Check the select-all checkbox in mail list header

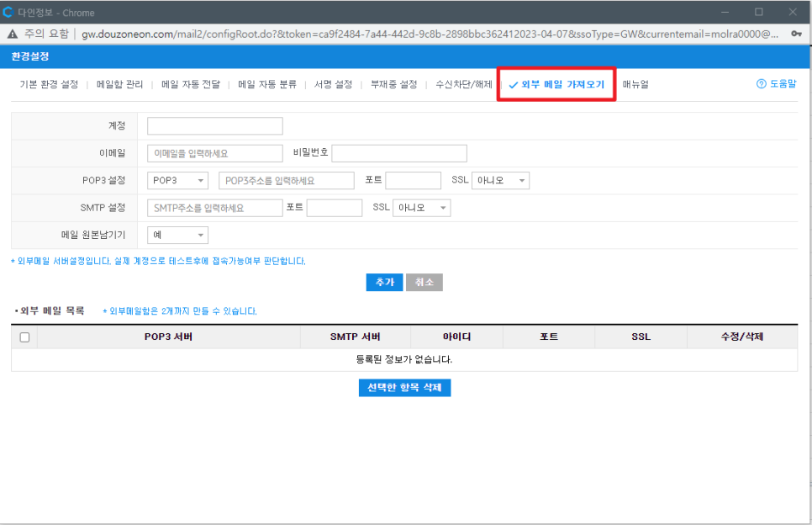[x=24, y=337]
